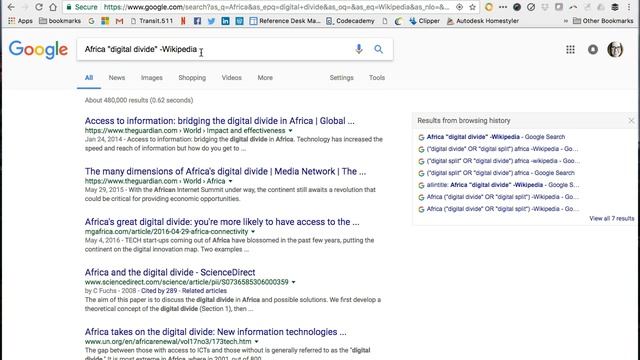The width and height of the screenshot is (640, 360).
Task: Open the Google G bookmark icon
Action: pyautogui.click(x=91, y=20)
